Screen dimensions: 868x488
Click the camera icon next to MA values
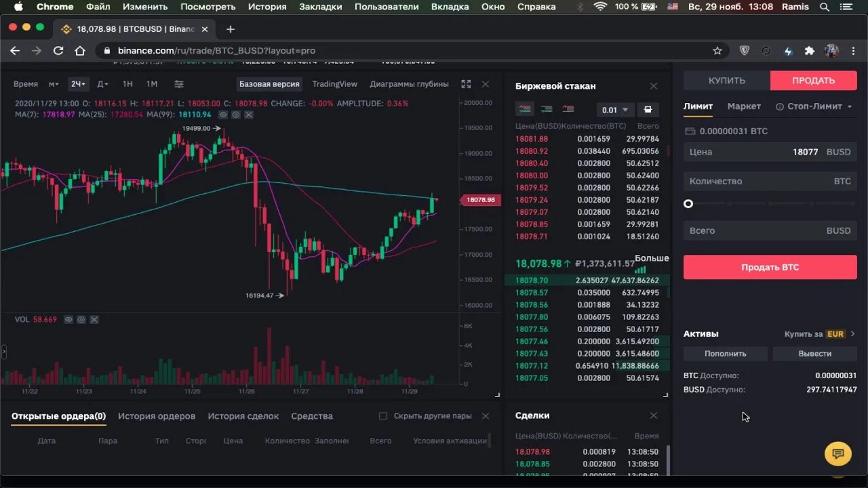tap(234, 115)
